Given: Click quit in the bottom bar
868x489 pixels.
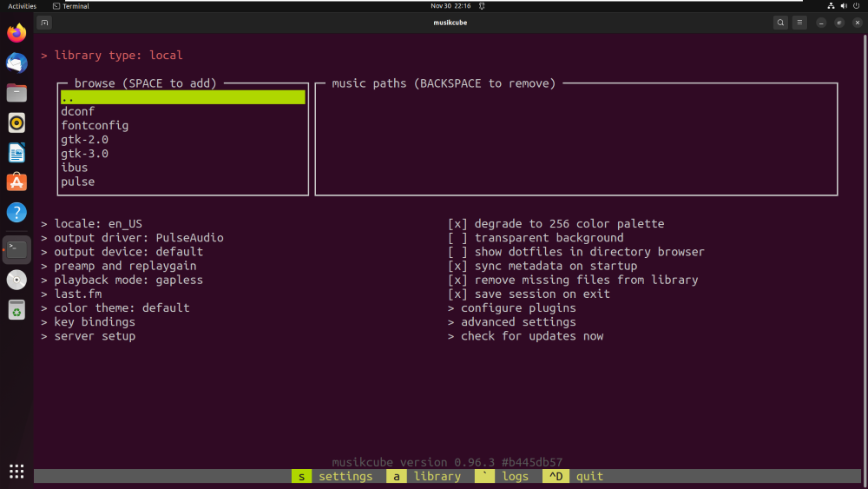Looking at the screenshot, I should click(x=573, y=476).
